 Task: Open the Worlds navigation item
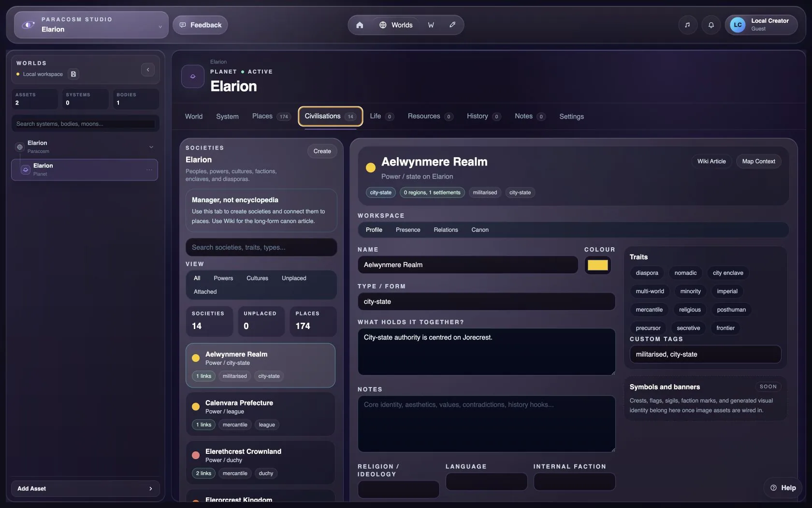396,25
